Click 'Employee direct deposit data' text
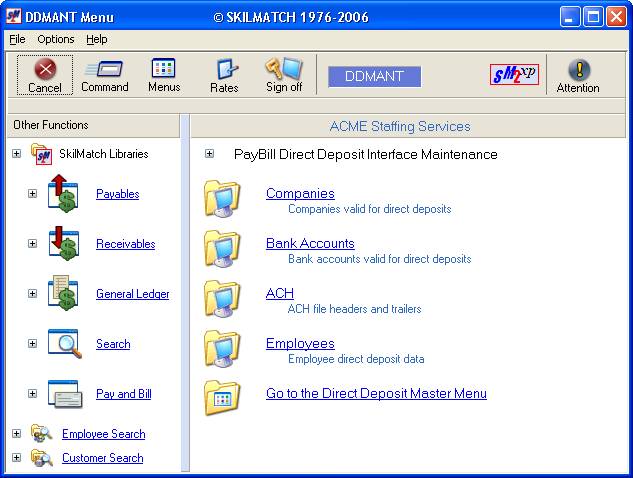Image resolution: width=633 pixels, height=478 pixels. tap(356, 359)
